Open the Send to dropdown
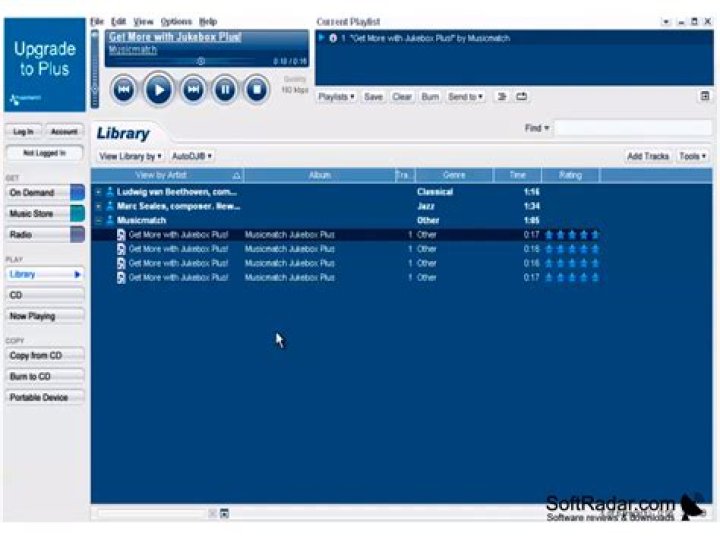Screen dimensions: 720x539 [465, 97]
